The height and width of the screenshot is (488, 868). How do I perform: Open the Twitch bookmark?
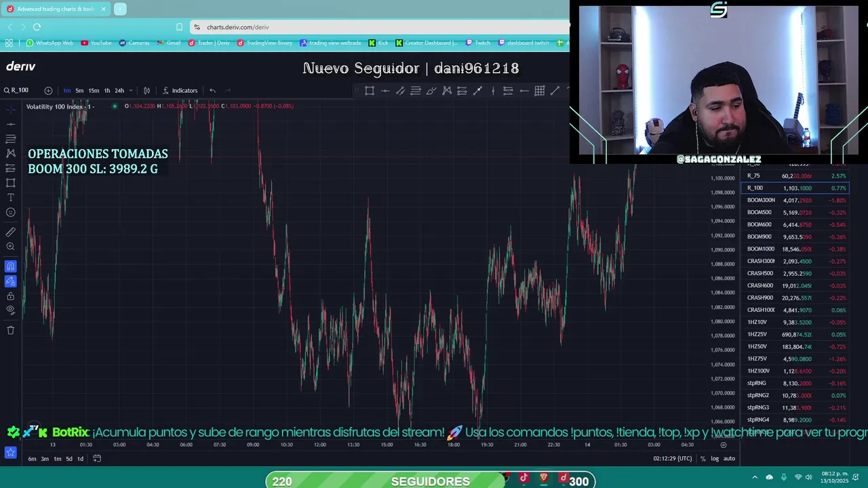[477, 43]
